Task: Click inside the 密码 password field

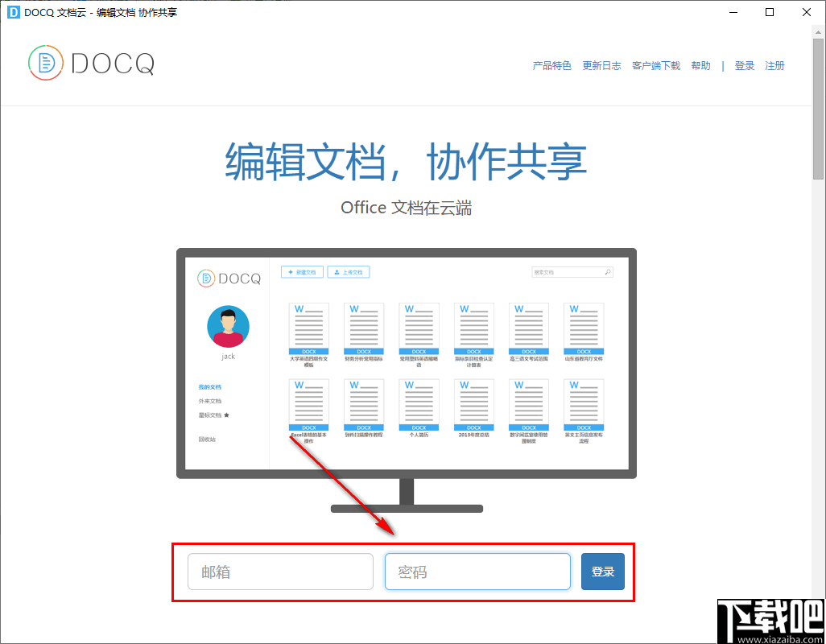Action: [x=477, y=572]
